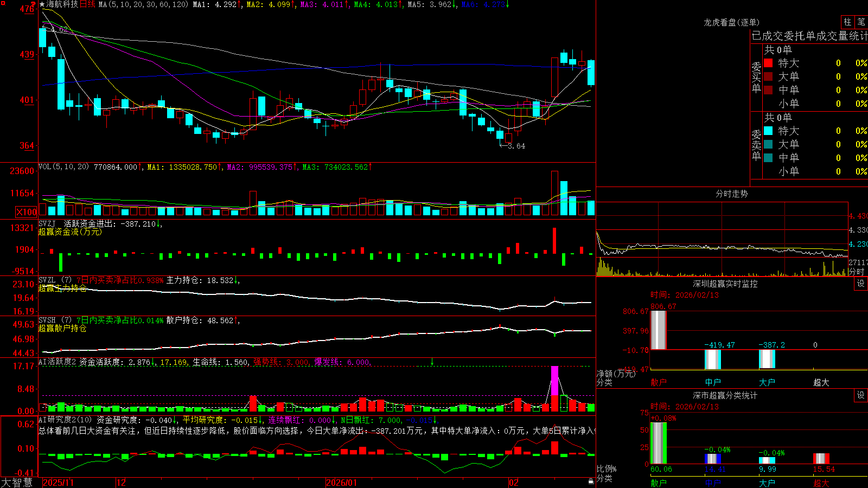
Task: Click the dark red 中单 buy-order square
Action: tap(768, 90)
